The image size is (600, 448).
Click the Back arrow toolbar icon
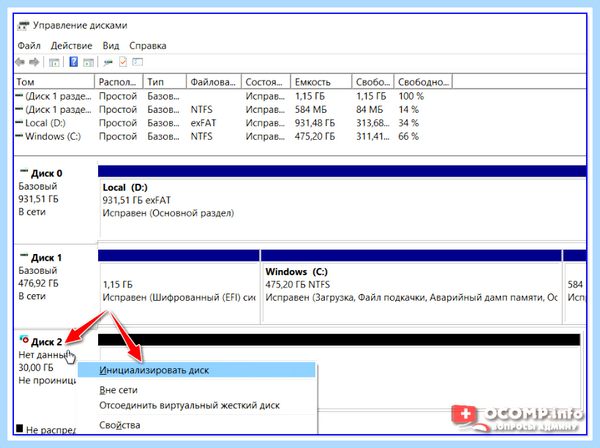click(20, 62)
